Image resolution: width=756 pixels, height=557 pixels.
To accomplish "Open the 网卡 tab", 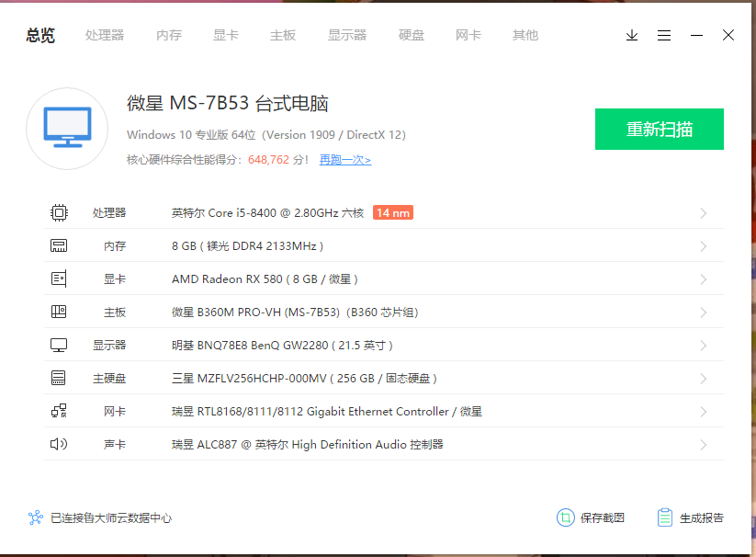I will click(468, 35).
